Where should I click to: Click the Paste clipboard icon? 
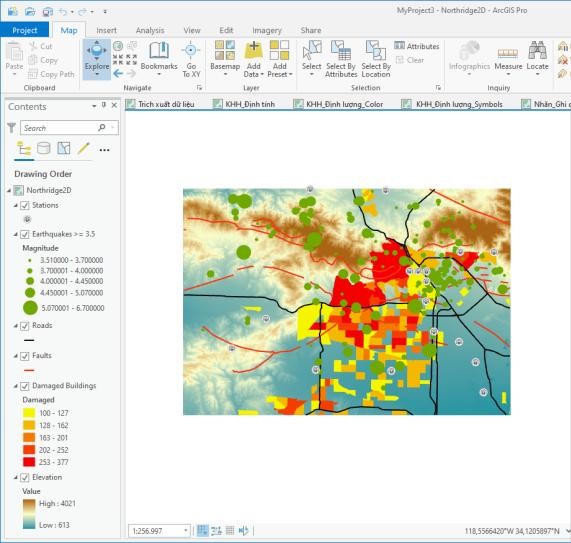15,52
